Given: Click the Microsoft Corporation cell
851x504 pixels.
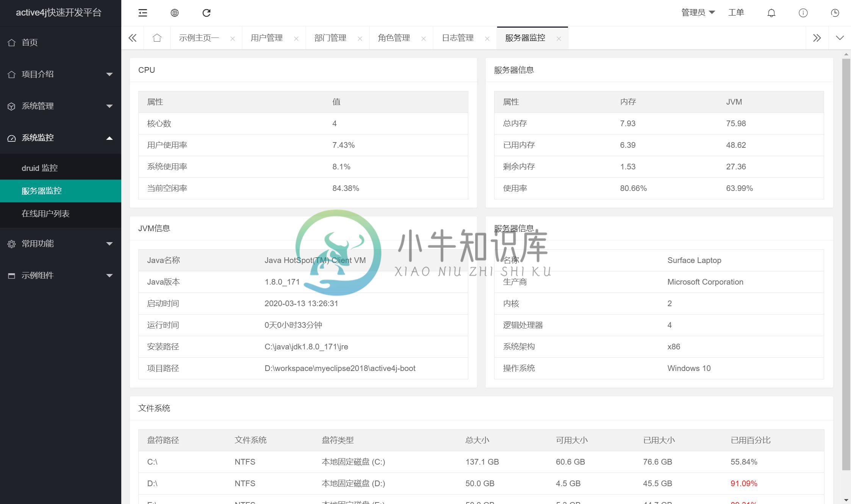Looking at the screenshot, I should click(x=705, y=282).
